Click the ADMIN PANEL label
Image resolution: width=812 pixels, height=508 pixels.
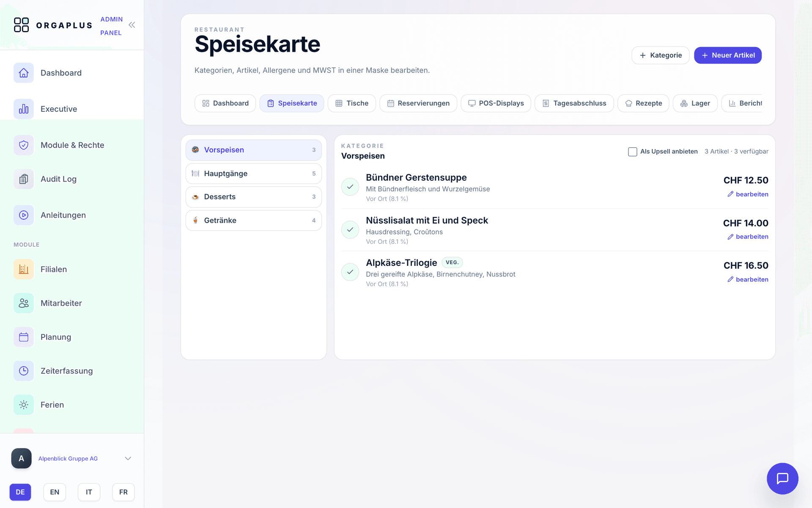click(x=111, y=26)
